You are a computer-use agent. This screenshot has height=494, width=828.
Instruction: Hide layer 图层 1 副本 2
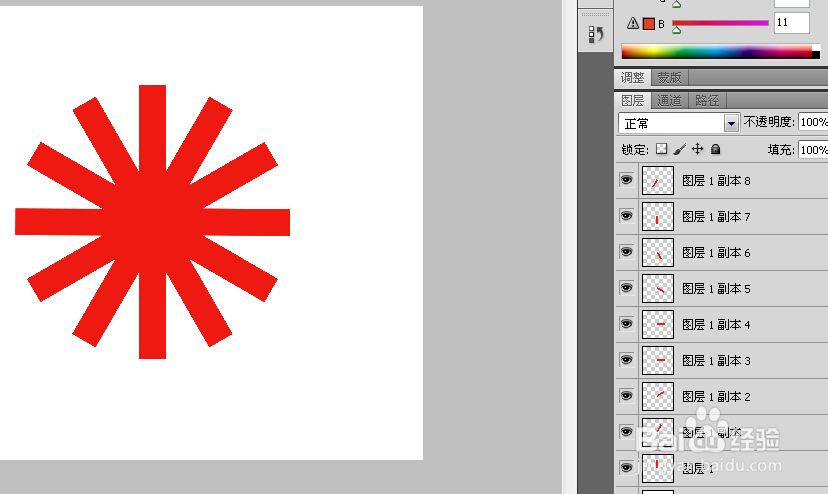point(626,396)
